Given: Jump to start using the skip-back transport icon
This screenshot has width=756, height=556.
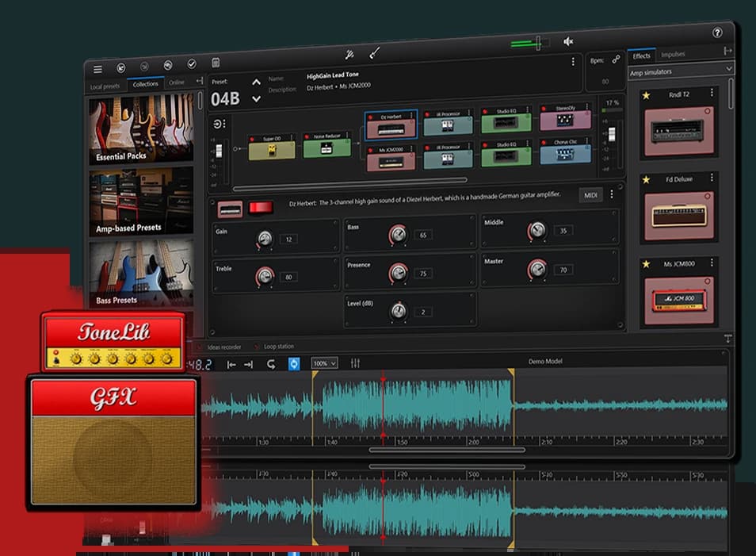Looking at the screenshot, I should pos(233,364).
